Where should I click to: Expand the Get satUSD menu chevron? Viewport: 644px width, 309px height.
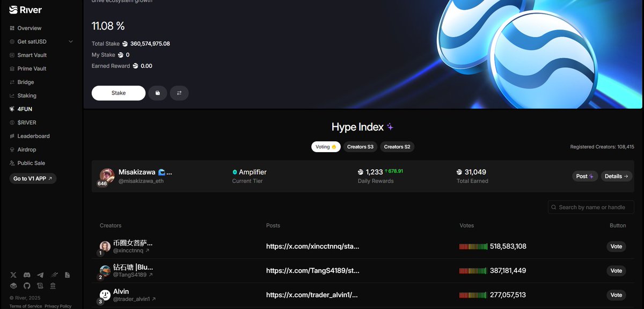click(x=71, y=41)
